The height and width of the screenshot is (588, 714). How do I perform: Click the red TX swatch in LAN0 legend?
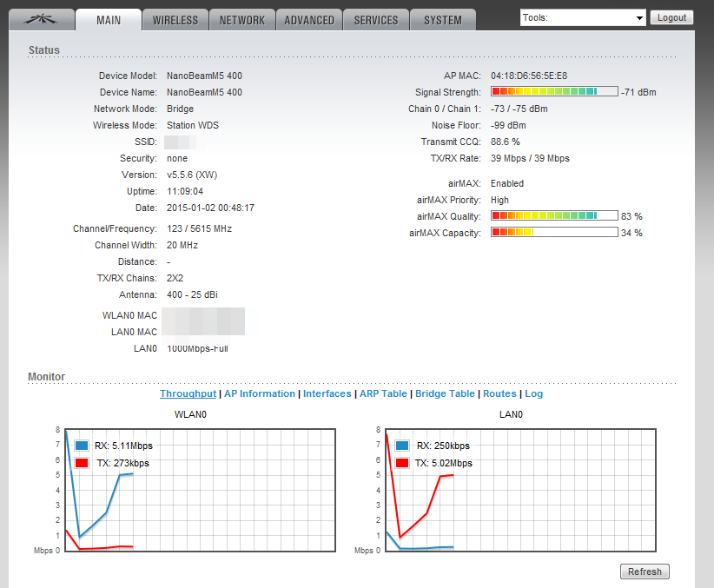(402, 463)
